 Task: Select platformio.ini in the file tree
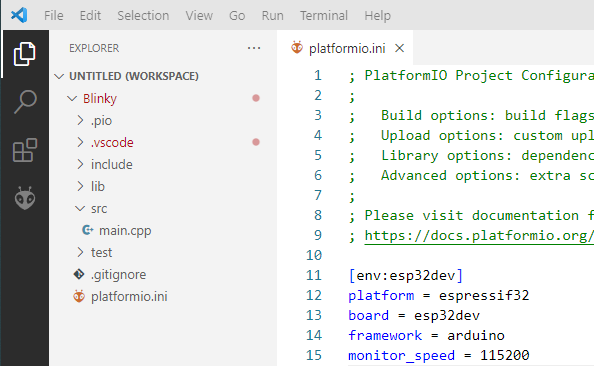click(129, 296)
